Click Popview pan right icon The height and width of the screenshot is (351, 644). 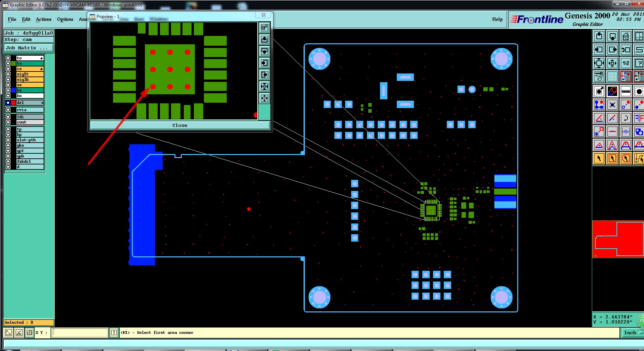(x=265, y=75)
